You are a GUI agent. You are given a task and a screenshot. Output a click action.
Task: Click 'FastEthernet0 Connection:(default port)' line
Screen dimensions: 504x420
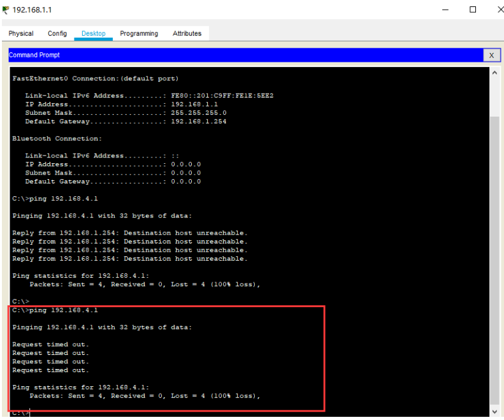coord(96,78)
